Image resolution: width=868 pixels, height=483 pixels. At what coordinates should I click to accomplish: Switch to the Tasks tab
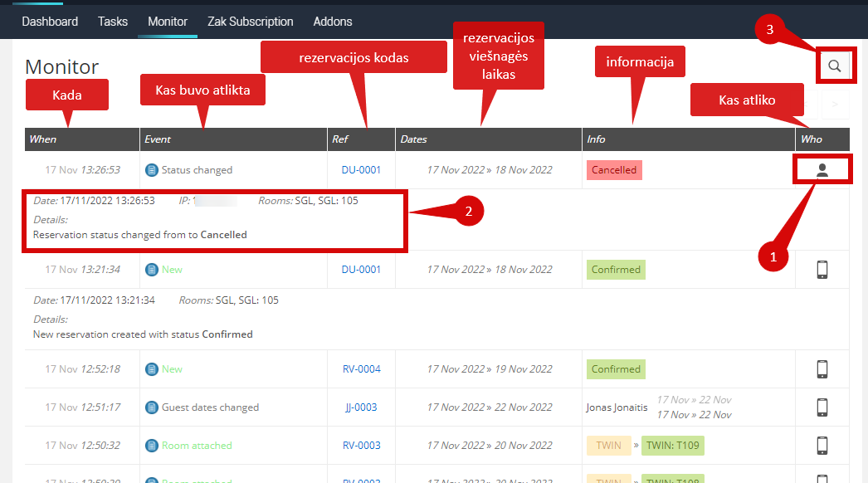(x=113, y=22)
